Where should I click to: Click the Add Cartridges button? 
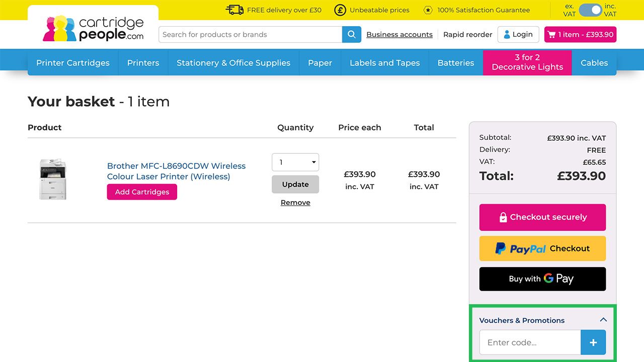(x=142, y=192)
